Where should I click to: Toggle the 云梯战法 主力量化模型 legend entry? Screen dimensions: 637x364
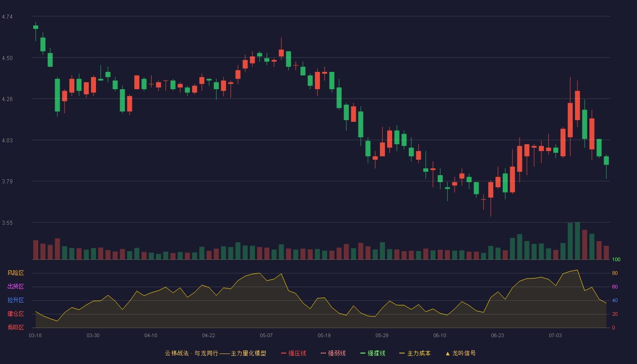[x=215, y=353]
